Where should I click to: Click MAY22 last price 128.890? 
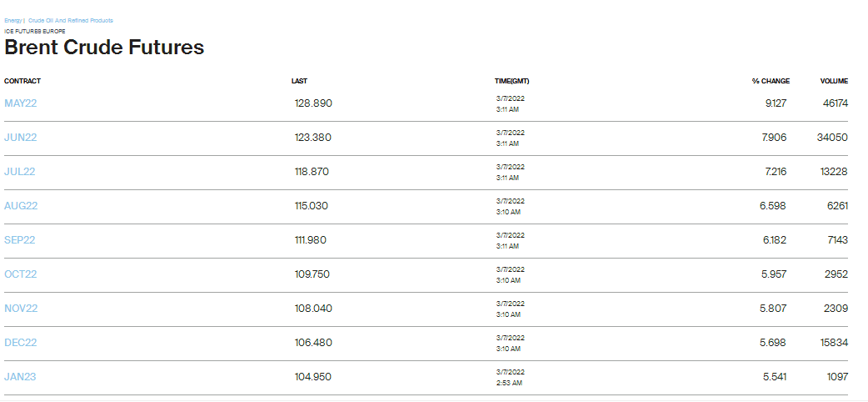[x=313, y=103]
